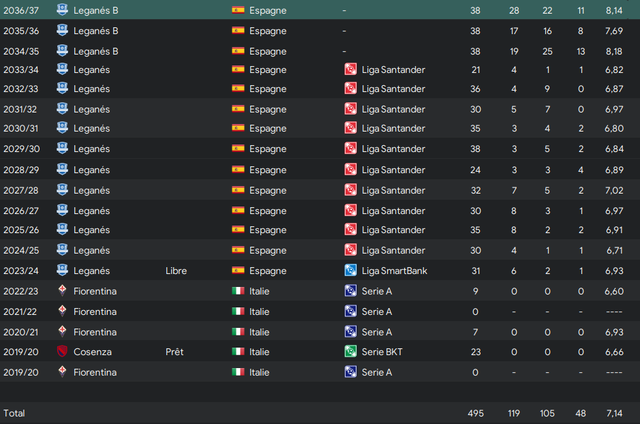This screenshot has height=424, width=640.
Task: Click the Cosenza club badge icon
Action: tap(62, 351)
